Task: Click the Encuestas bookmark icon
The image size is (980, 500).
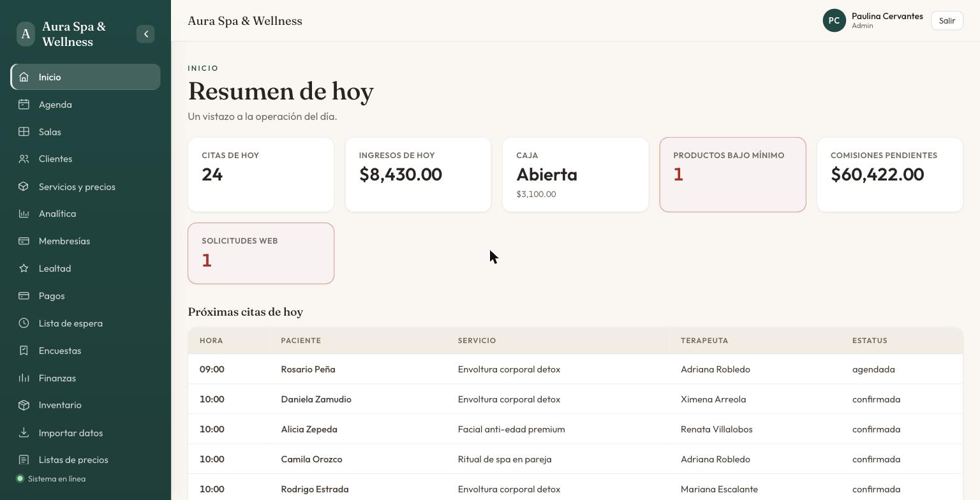Action: pyautogui.click(x=24, y=351)
